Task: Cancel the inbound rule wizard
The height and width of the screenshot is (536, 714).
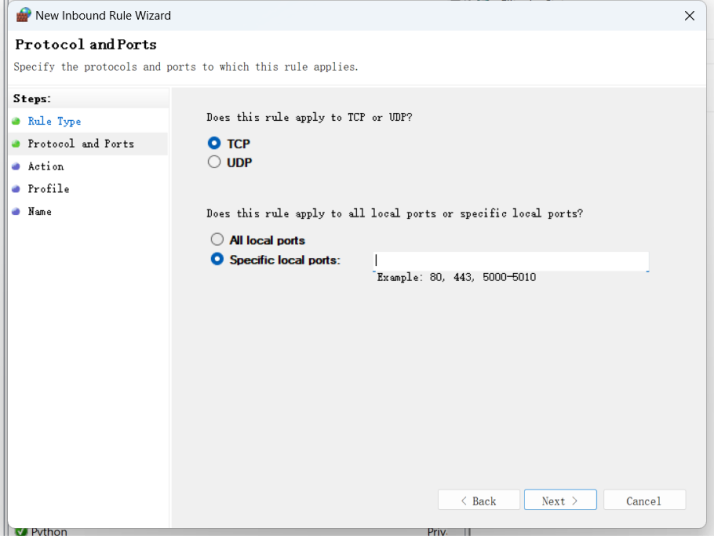Action: click(x=643, y=501)
